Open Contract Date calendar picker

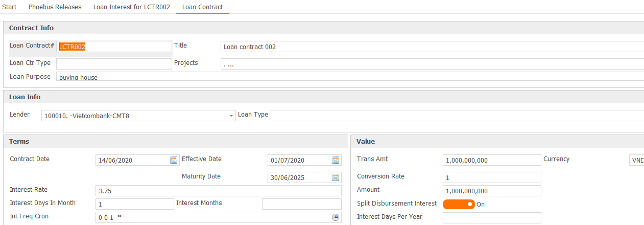(174, 160)
